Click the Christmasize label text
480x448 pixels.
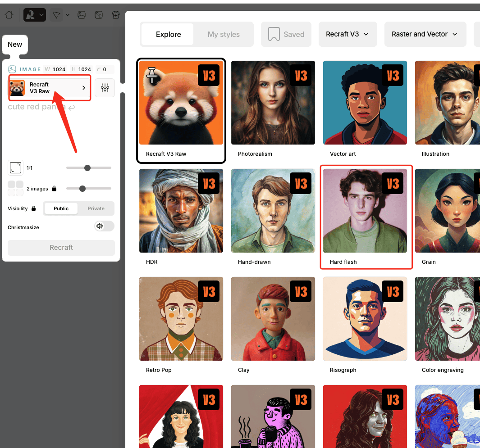click(x=23, y=227)
